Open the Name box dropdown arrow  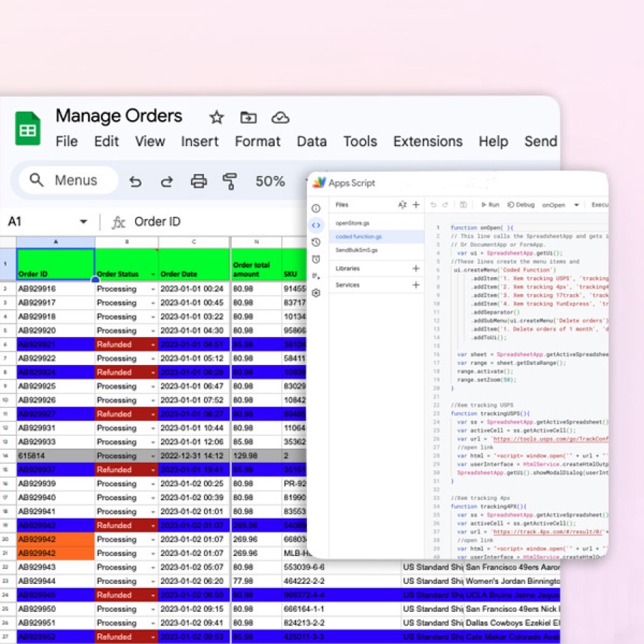click(84, 222)
